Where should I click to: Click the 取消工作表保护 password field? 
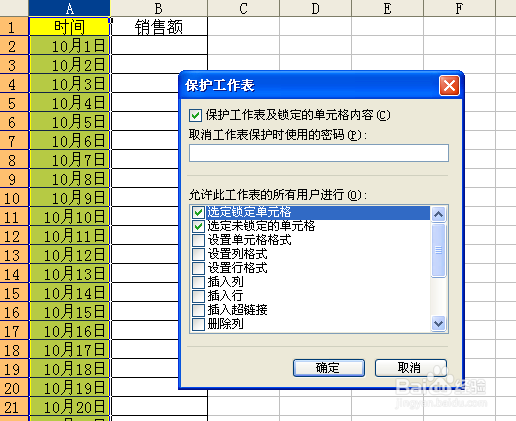pyautogui.click(x=319, y=153)
